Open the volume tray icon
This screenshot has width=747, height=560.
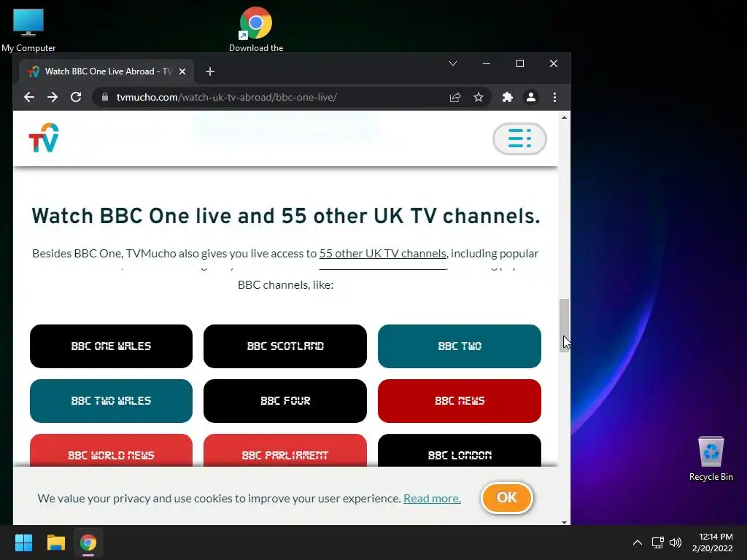[675, 542]
